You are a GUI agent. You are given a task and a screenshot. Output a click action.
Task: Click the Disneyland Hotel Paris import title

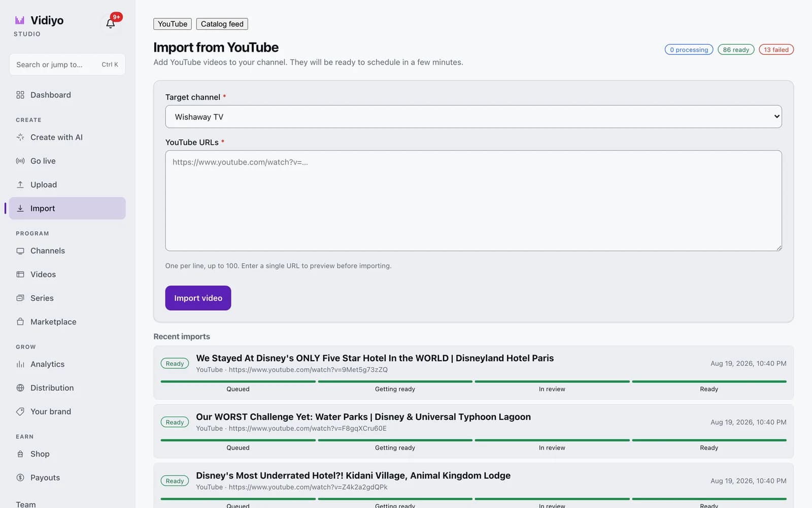click(375, 358)
